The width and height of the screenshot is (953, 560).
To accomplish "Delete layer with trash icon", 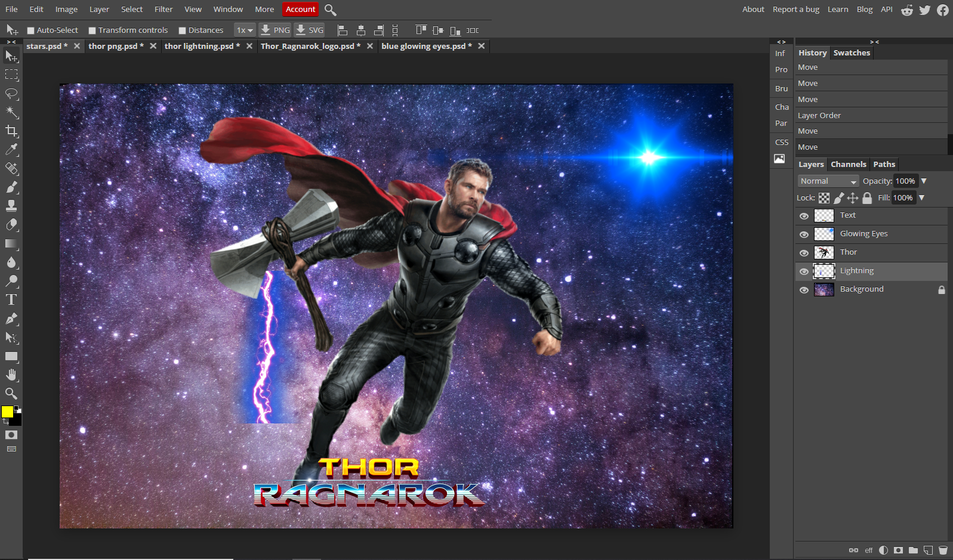I will click(943, 550).
